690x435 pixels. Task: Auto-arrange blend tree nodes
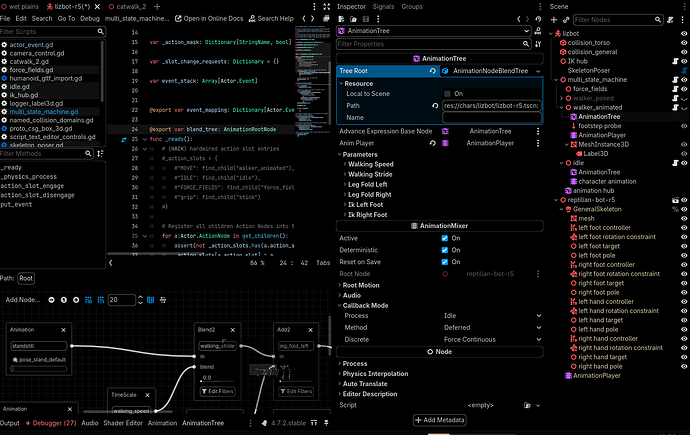pyautogui.click(x=163, y=300)
